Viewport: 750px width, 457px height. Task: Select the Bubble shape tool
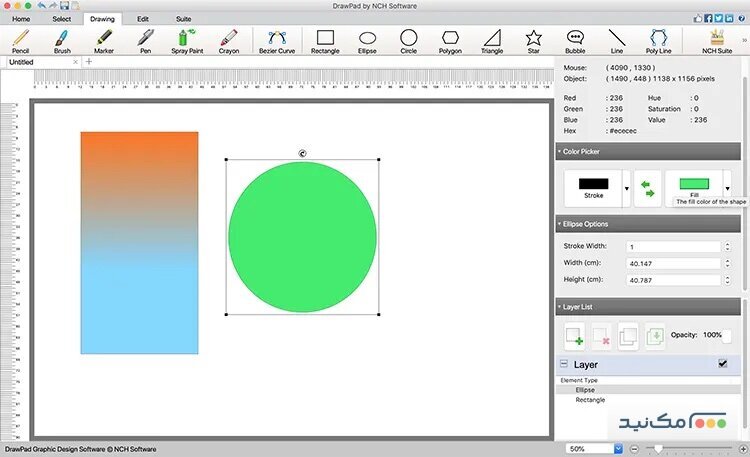[575, 41]
